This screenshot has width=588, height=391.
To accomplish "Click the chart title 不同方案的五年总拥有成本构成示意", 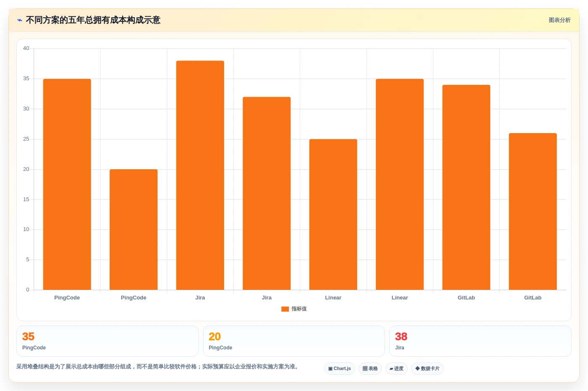I will pos(93,20).
